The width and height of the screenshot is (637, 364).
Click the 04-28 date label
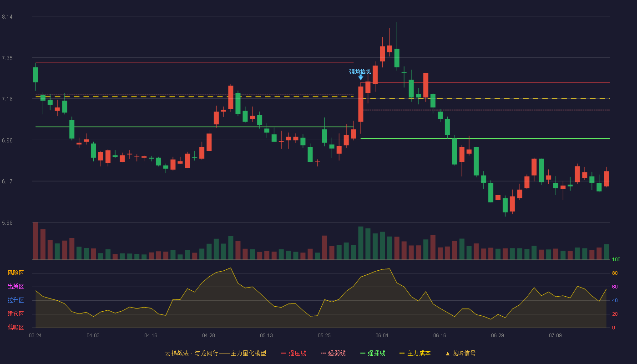coord(208,335)
